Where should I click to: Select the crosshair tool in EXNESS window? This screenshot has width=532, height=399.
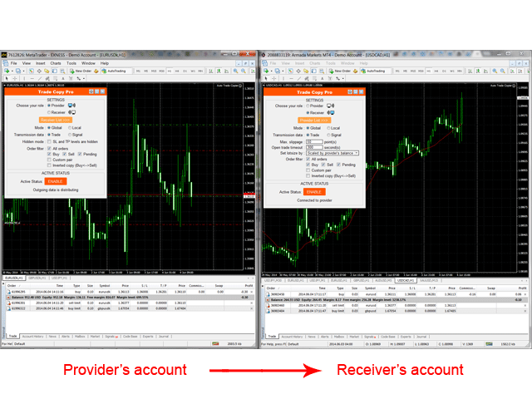click(15, 78)
